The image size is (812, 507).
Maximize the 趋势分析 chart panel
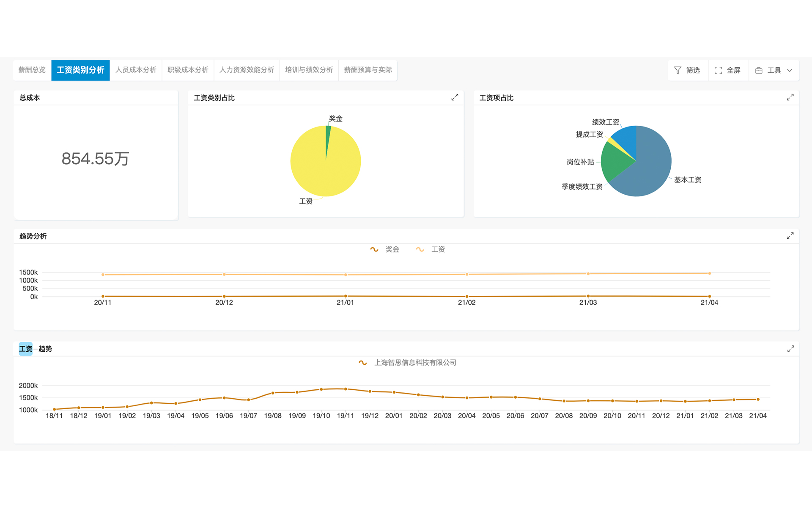pos(790,236)
